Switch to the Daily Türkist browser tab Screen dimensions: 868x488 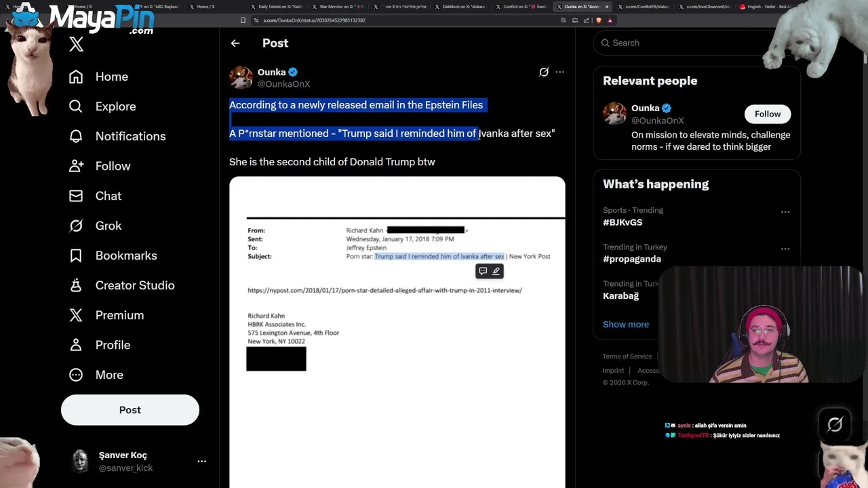coord(277,6)
